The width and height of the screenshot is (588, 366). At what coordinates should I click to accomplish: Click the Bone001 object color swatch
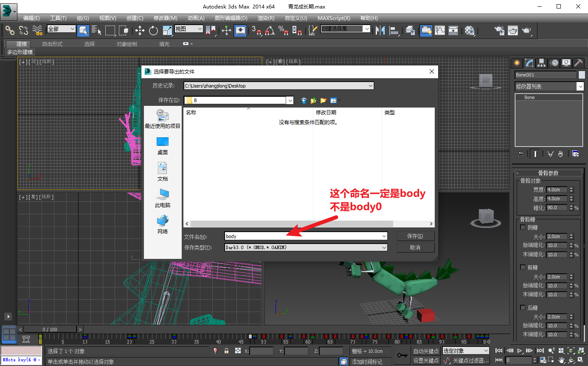point(581,75)
